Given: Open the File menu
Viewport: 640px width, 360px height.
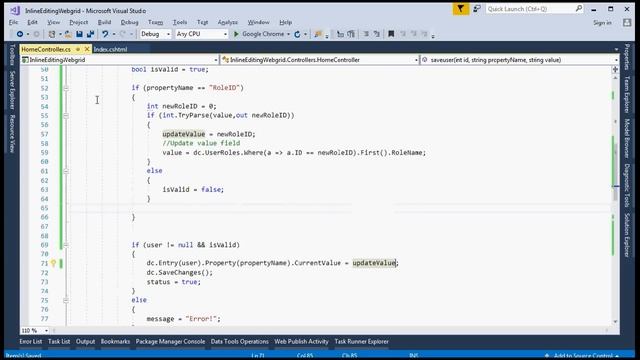Looking at the screenshot, I should [x=13, y=22].
